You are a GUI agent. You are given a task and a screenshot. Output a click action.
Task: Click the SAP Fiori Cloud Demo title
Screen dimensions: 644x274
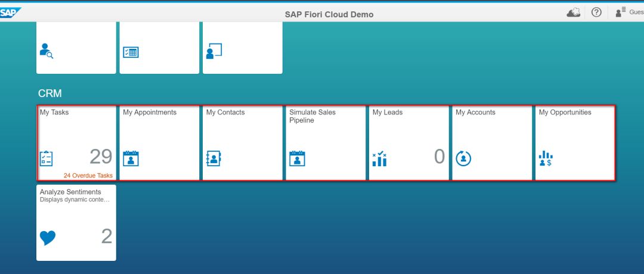click(329, 14)
